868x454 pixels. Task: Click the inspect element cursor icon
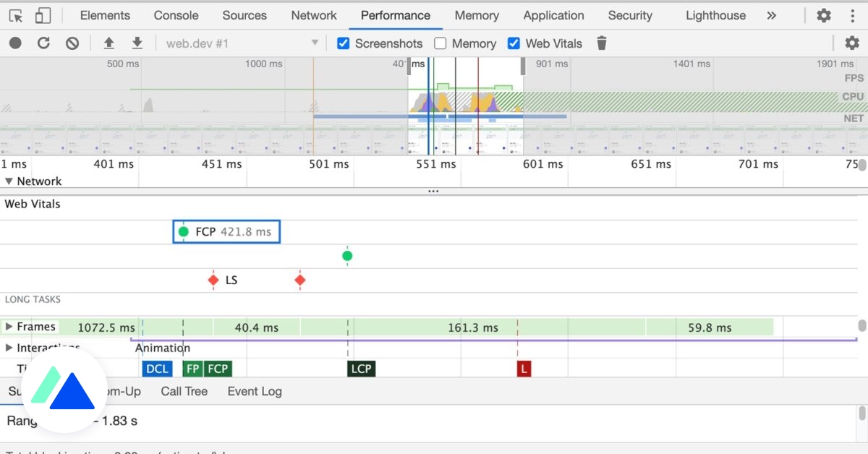15,14
